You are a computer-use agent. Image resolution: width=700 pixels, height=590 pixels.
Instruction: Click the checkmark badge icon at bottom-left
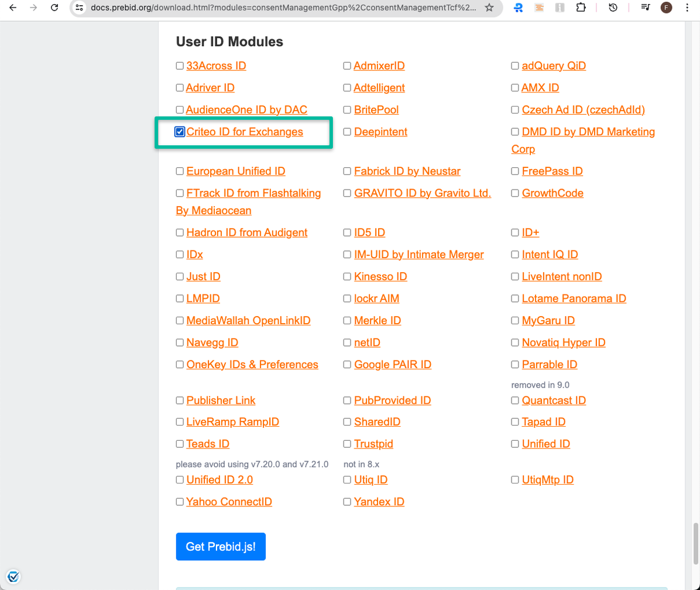pyautogui.click(x=13, y=577)
